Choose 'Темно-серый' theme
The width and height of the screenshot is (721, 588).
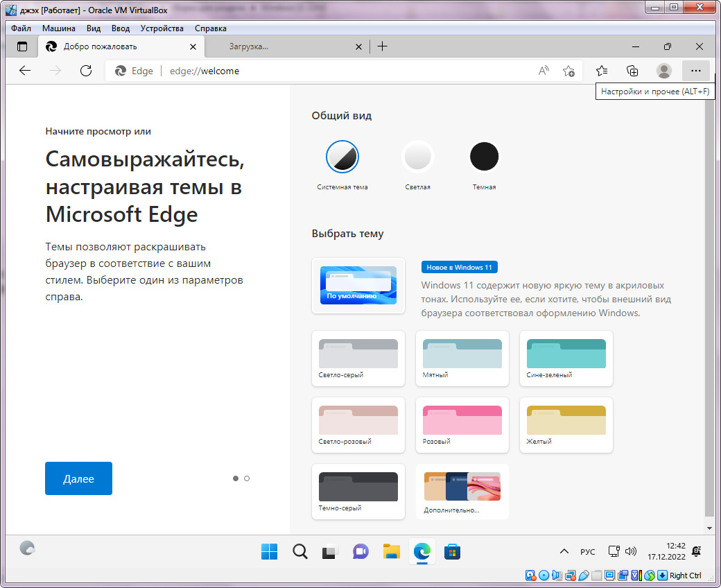pos(358,492)
